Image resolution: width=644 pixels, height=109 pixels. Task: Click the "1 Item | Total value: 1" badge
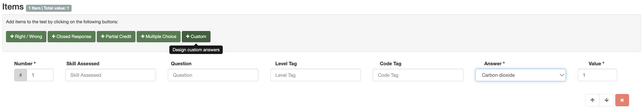49,8
